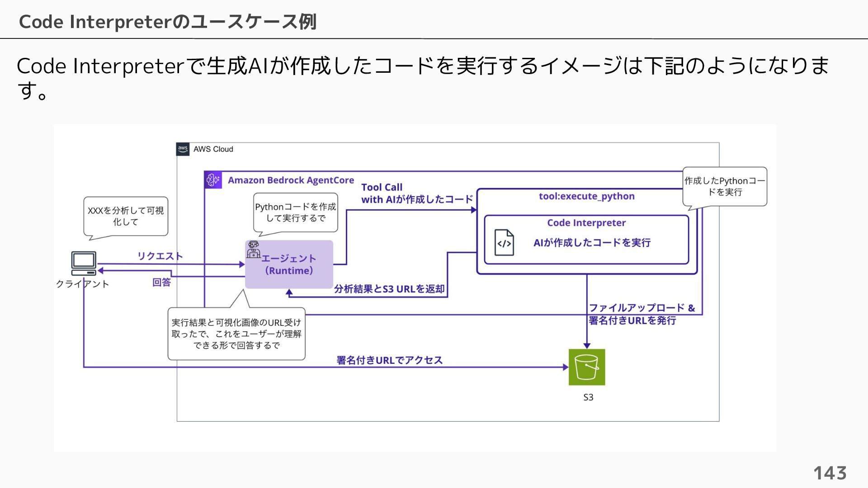The height and width of the screenshot is (488, 868).
Task: Click the Pythonコードを作成して実行するで bubble
Action: pos(296,212)
